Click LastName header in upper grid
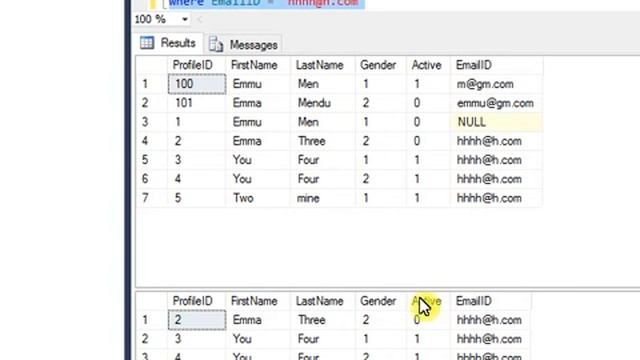 [x=323, y=65]
